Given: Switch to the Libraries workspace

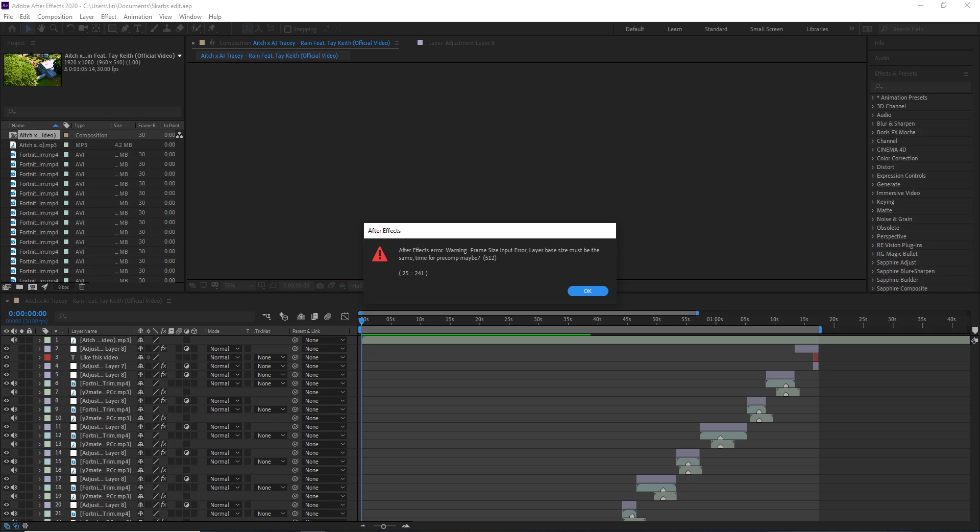Looking at the screenshot, I should pyautogui.click(x=817, y=29).
